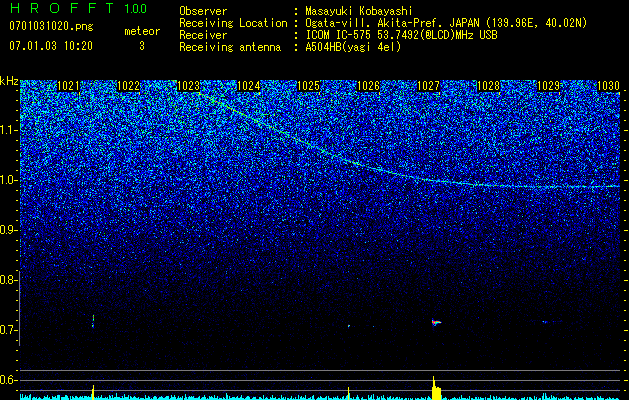Click the tallest yellow power spike under 1027
629x400 pixels.
(435, 388)
